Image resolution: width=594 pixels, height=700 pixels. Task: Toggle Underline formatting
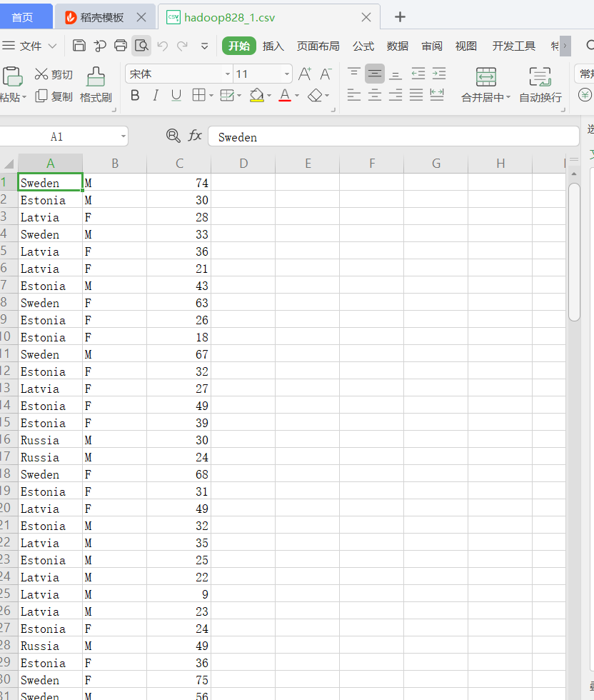coord(176,95)
